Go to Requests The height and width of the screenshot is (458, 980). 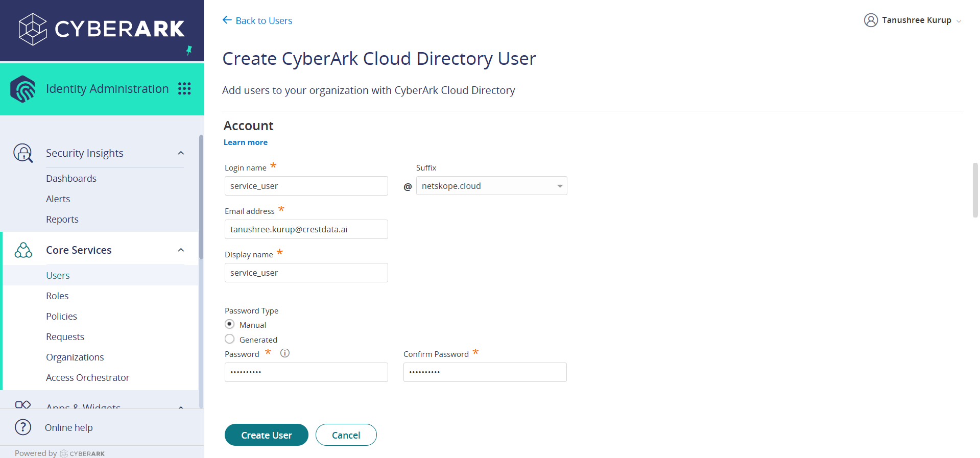click(x=65, y=336)
